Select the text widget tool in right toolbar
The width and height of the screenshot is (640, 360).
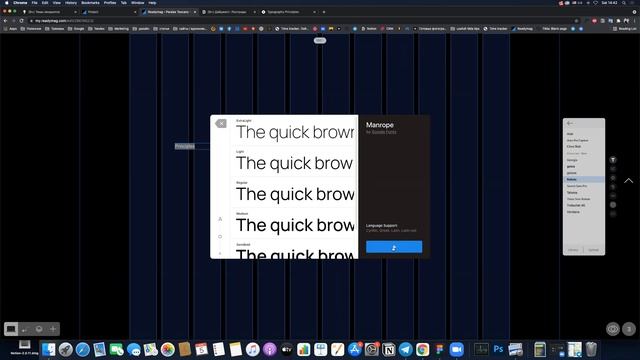pyautogui.click(x=613, y=160)
